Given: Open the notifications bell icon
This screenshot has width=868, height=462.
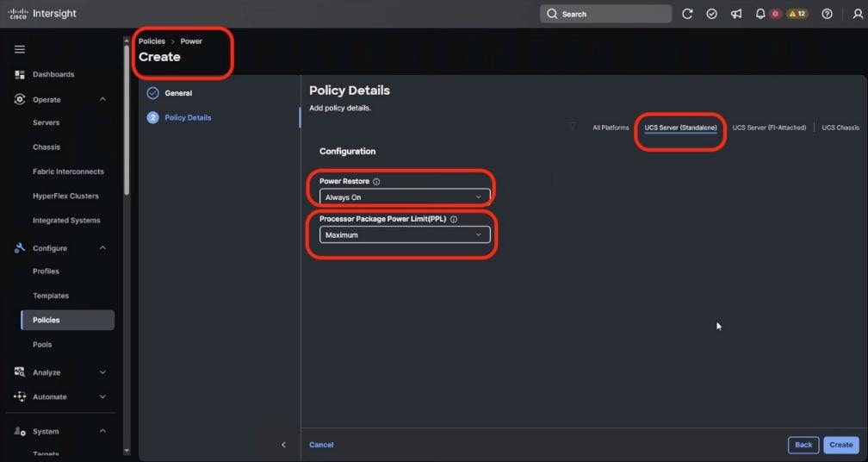Looking at the screenshot, I should coord(760,14).
